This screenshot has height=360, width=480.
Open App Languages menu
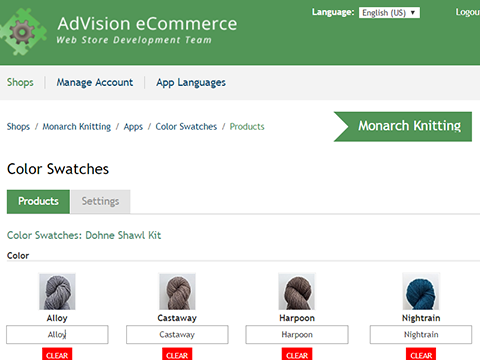point(191,82)
